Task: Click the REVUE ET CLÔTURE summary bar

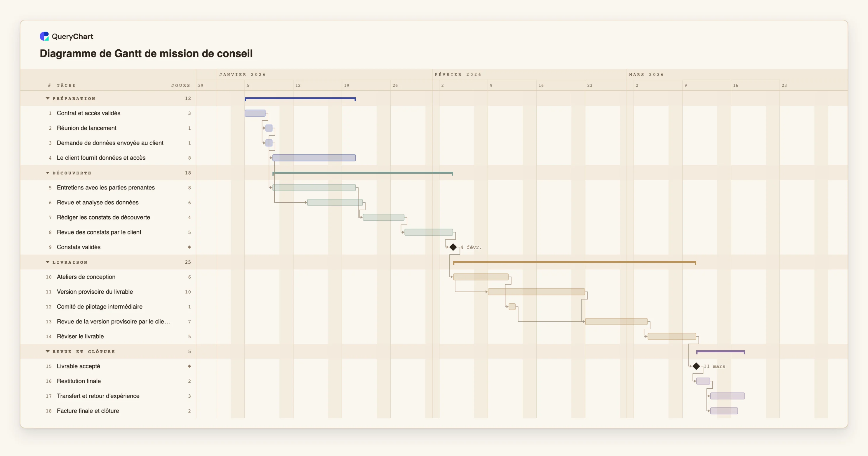Action: [x=721, y=352]
